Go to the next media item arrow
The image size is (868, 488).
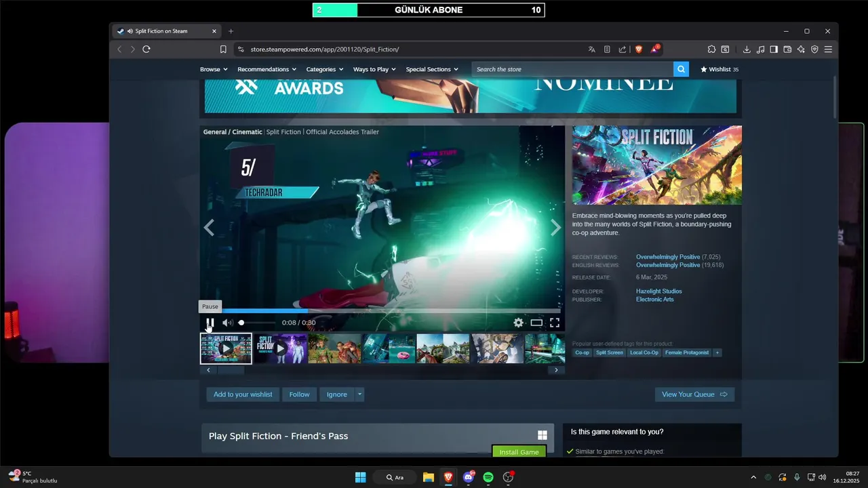point(555,228)
